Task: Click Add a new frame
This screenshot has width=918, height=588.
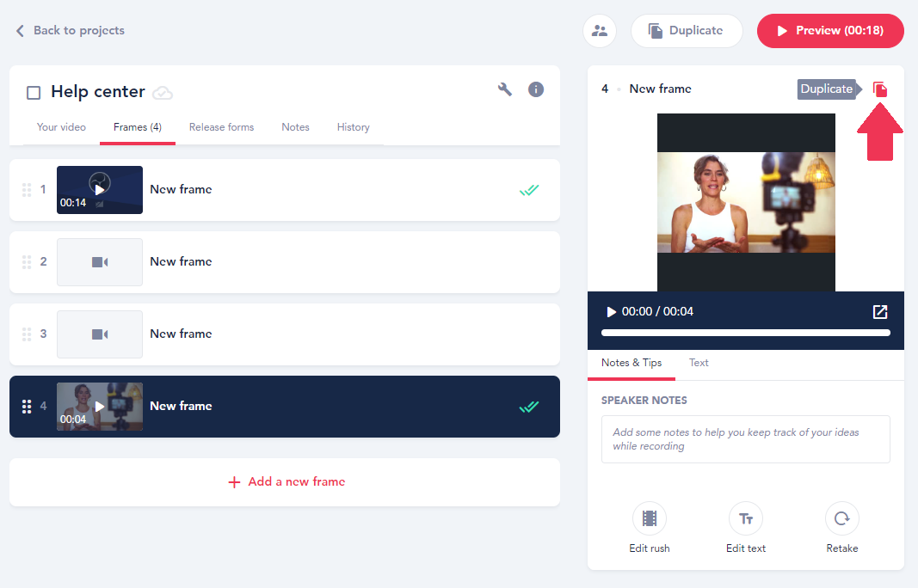Action: point(285,482)
